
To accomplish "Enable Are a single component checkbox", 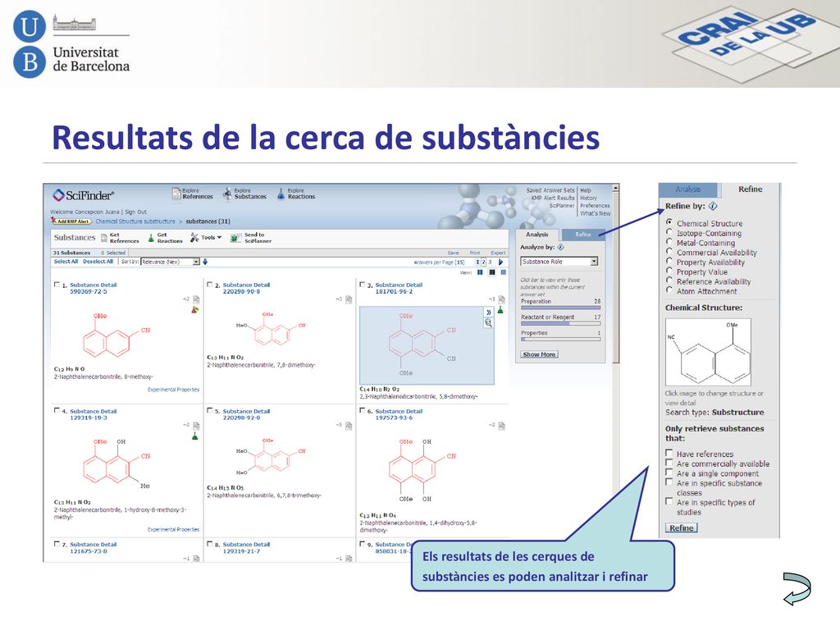I will point(669,472).
